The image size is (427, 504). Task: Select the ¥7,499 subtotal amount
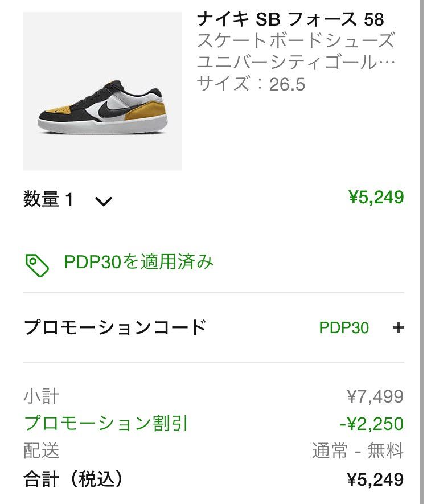pos(375,396)
